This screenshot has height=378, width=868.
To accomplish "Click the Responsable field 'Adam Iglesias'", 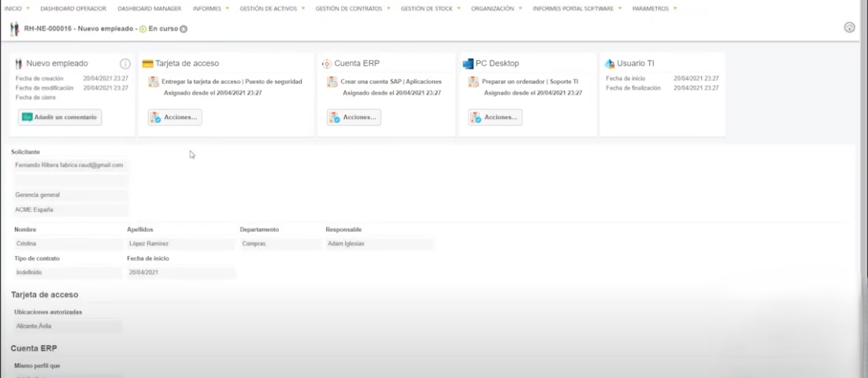I will coord(380,243).
